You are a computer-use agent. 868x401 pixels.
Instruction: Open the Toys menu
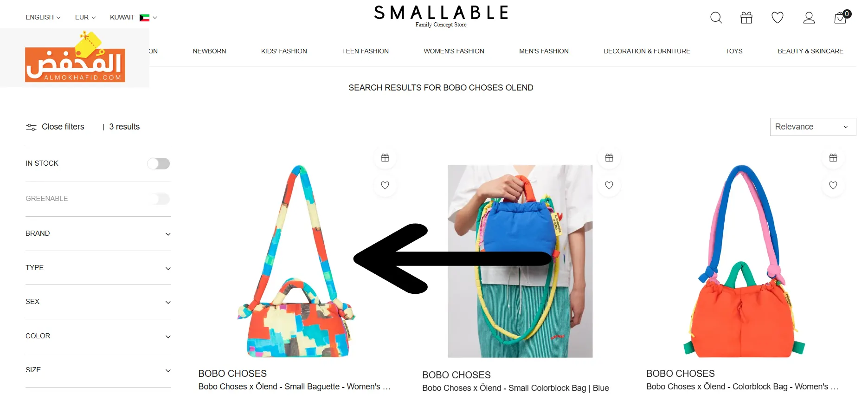click(734, 51)
